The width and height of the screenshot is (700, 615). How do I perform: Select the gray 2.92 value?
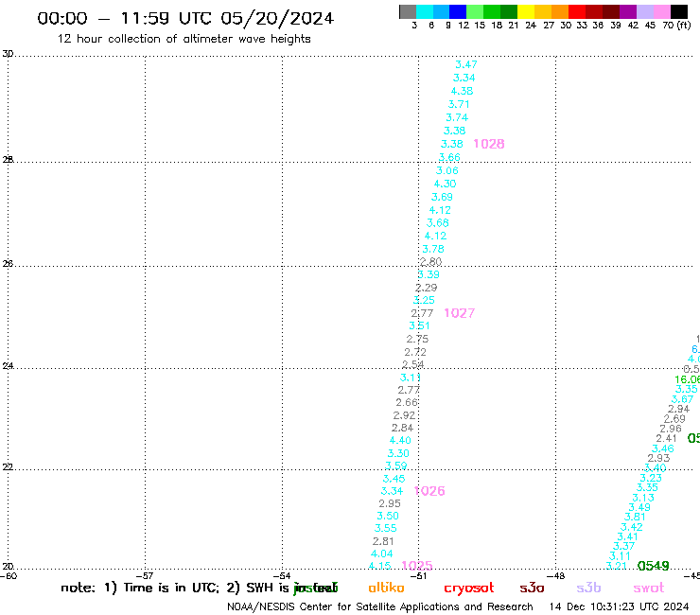coord(404,415)
